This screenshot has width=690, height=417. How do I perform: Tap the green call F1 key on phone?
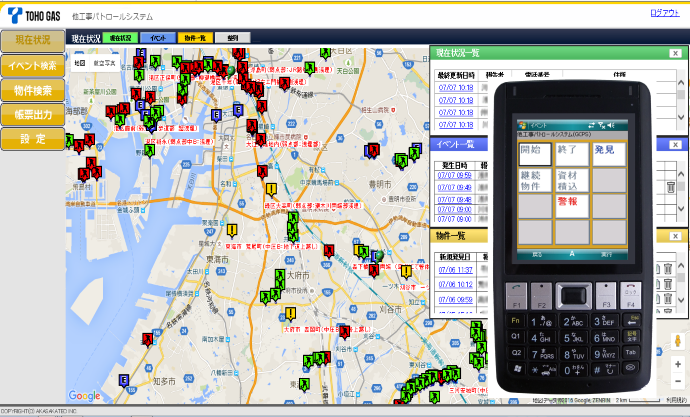pyautogui.click(x=516, y=295)
